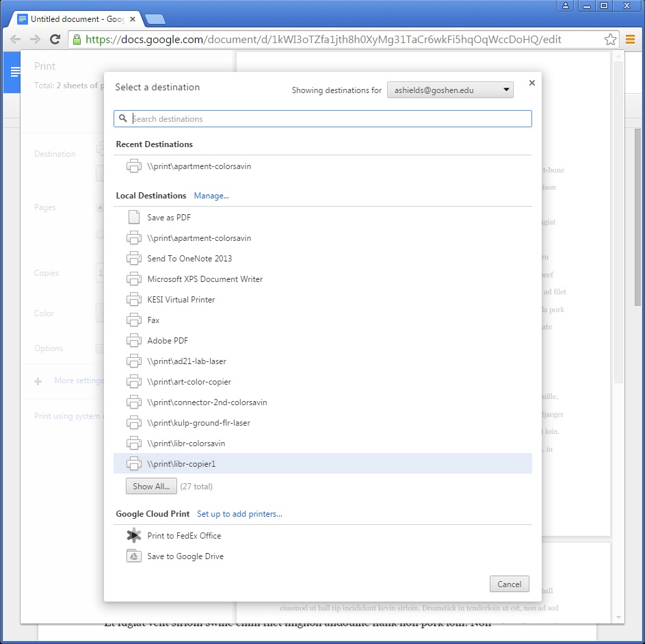Choose Microsoft XPS Document Writer
645x644 pixels.
coord(205,279)
